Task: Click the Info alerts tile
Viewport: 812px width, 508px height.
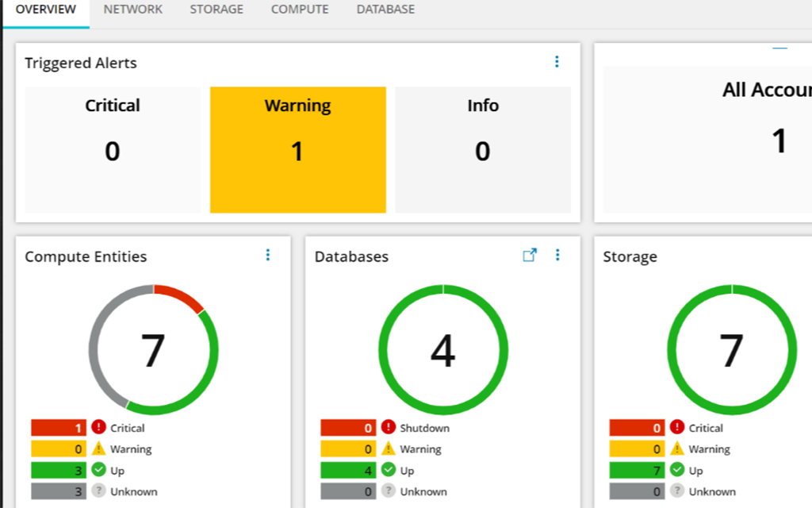Action: coord(483,150)
